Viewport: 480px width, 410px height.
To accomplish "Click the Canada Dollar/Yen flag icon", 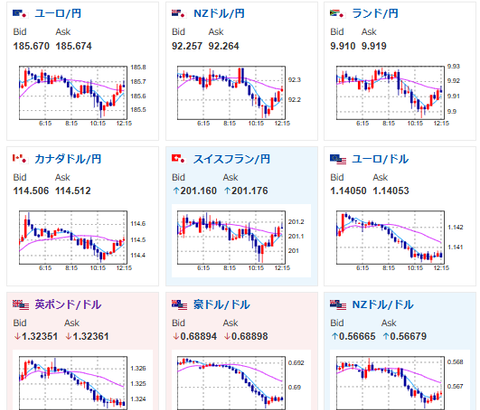I will click(x=20, y=159).
